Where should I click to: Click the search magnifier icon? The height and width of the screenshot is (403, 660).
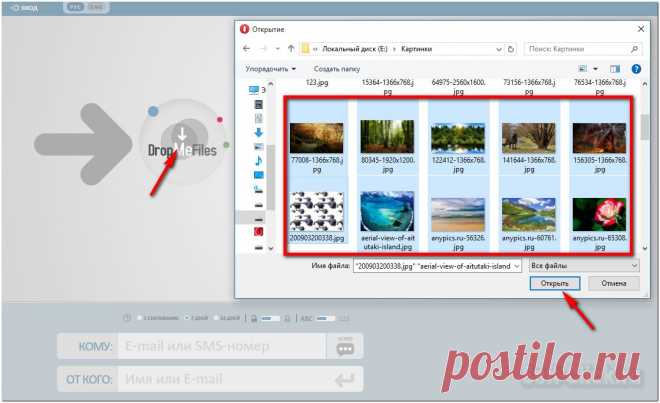pyautogui.click(x=634, y=49)
